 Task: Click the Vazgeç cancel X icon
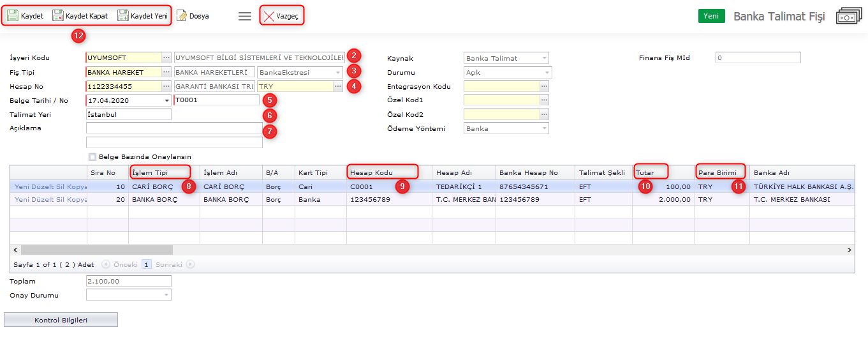point(269,16)
